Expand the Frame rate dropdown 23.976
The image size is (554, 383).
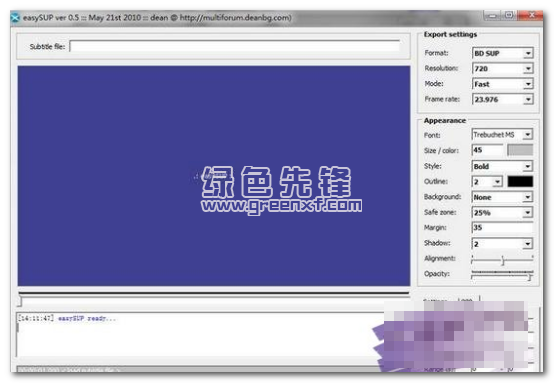502,99
